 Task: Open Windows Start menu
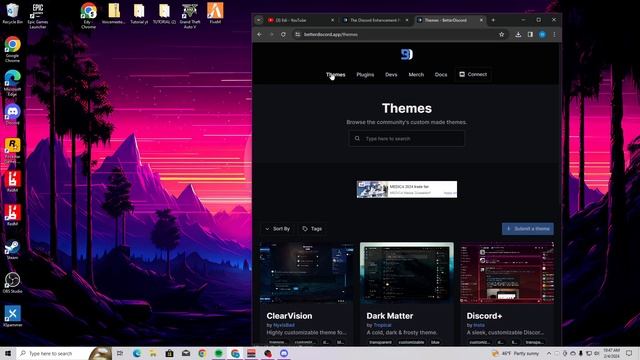click(x=8, y=353)
